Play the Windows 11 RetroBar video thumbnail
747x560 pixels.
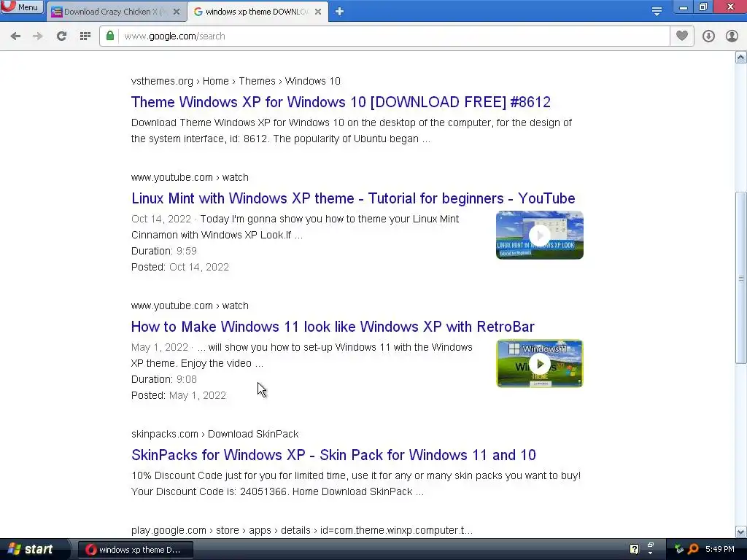539,363
